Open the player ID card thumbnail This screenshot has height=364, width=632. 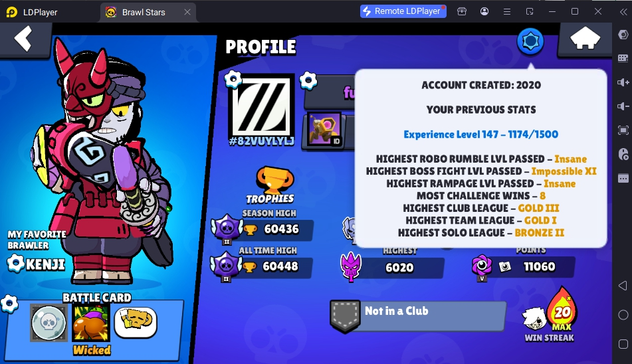click(324, 130)
